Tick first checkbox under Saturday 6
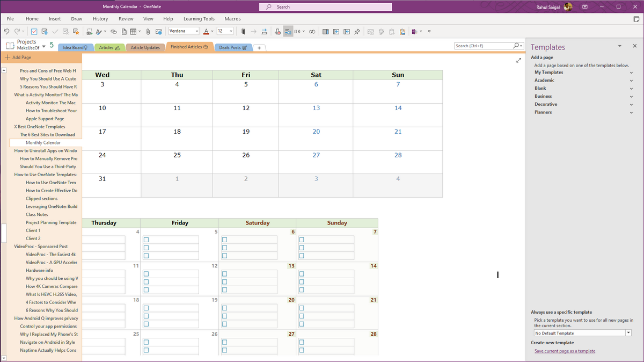Viewport: 644px width, 362px height. coord(224,240)
